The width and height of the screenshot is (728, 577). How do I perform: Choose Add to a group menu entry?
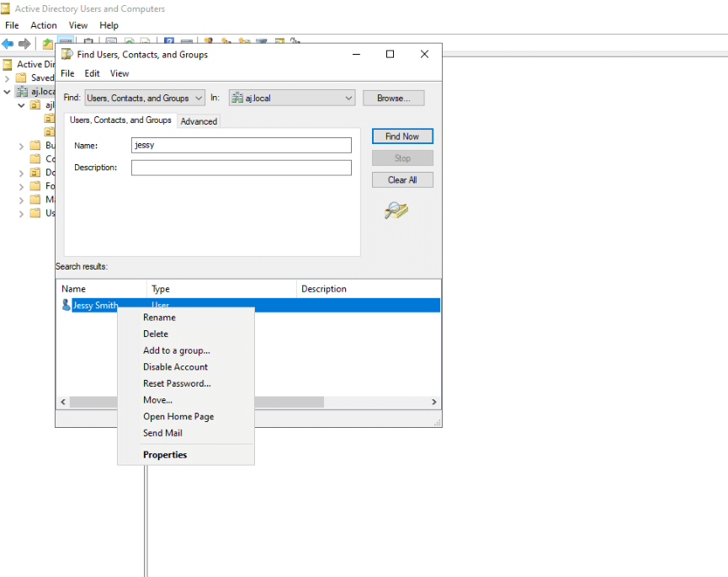tap(177, 350)
